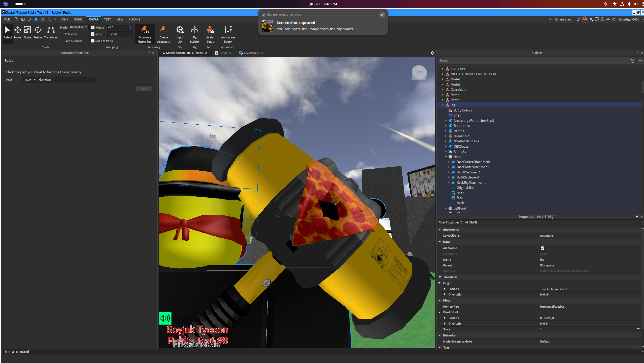Click the Explorer search history icon
Viewport: 644px width, 363px height.
632,61
